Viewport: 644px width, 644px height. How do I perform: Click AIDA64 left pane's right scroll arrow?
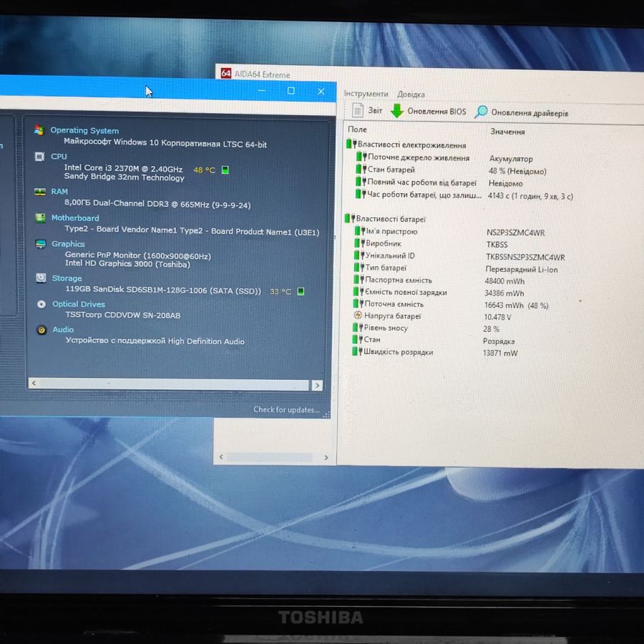[x=326, y=457]
